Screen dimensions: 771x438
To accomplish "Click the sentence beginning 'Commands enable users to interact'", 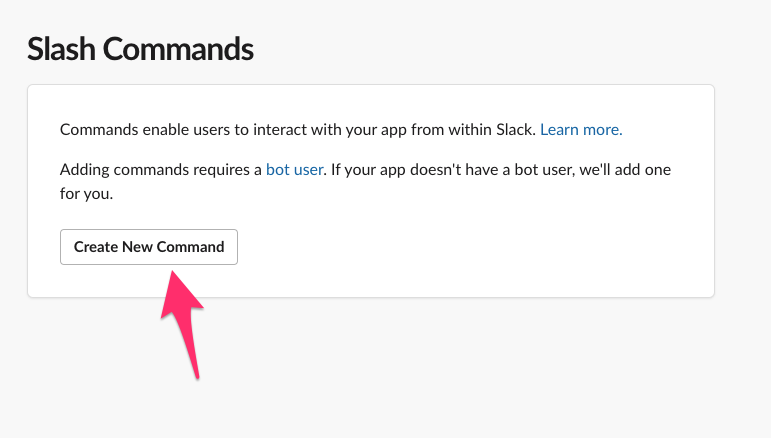I will [297, 130].
